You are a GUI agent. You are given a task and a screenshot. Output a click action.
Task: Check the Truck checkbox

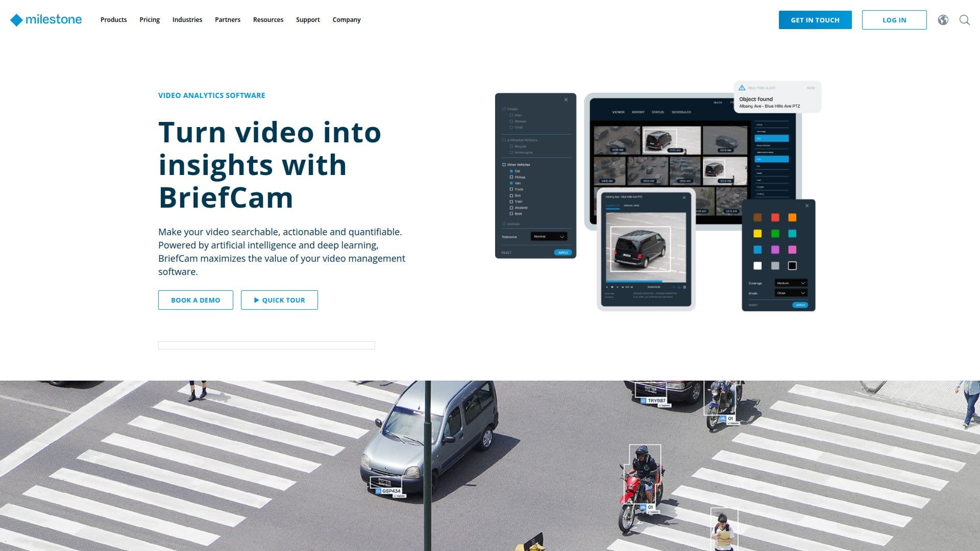(x=511, y=189)
